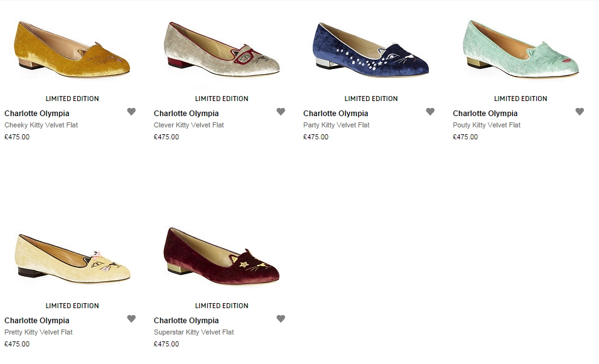Open Party Kitty Velvet Flat product link

point(336,125)
